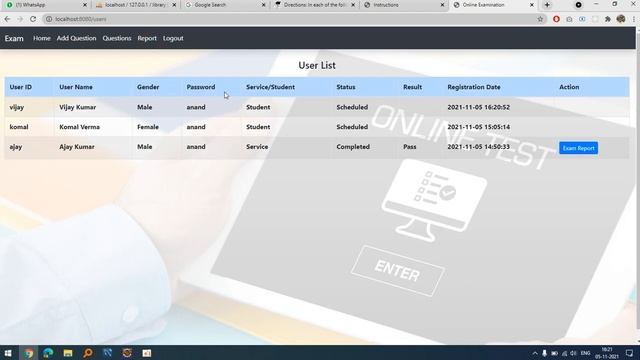Open Microsoft Edge from the taskbar
Viewport: 640px width, 360px height.
pyautogui.click(x=48, y=353)
